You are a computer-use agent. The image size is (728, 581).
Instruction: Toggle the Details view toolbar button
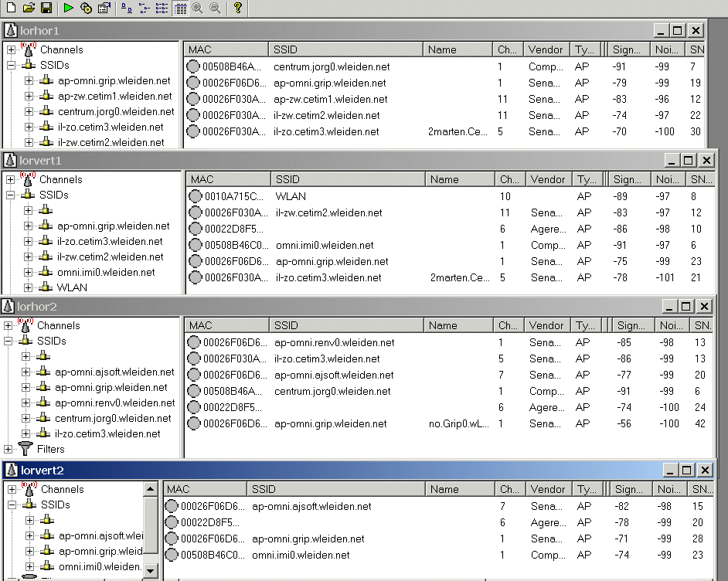click(180, 8)
